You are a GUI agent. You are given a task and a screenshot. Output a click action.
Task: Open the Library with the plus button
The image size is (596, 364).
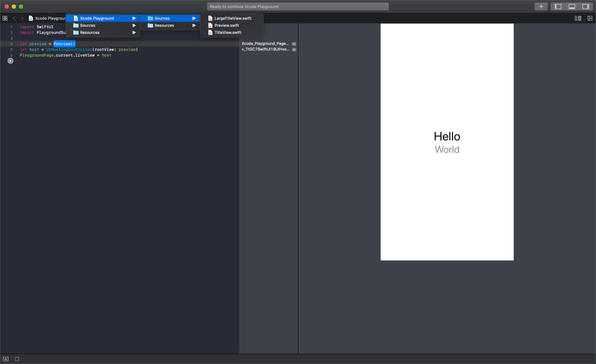pyautogui.click(x=541, y=6)
